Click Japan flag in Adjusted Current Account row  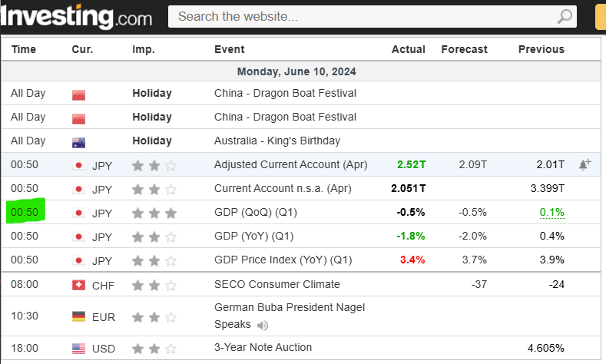click(78, 165)
